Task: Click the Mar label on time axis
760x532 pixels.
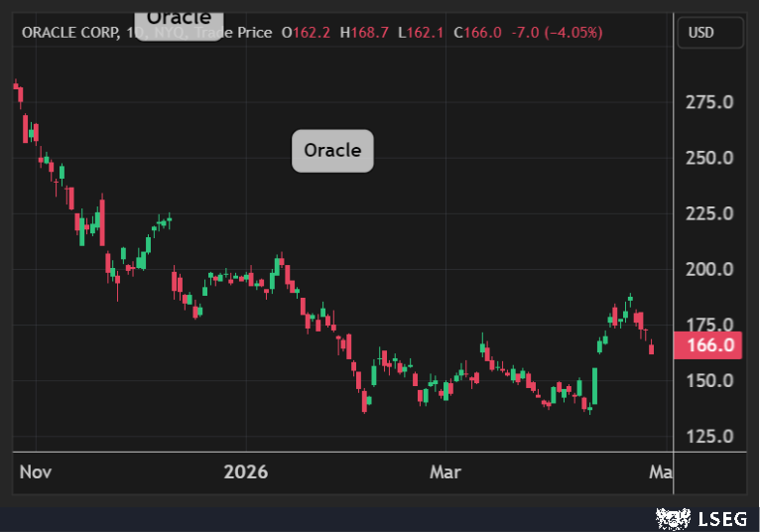Action: pyautogui.click(x=444, y=472)
